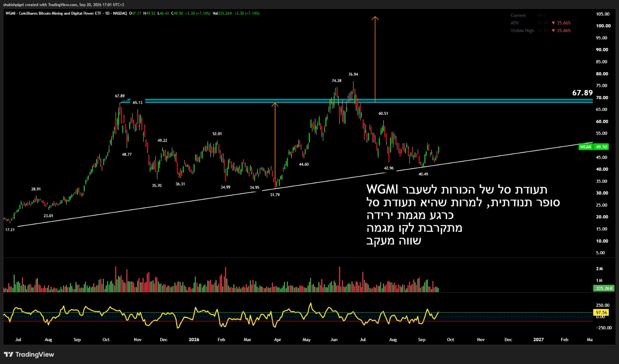
Task: Click the 5.00 level on the price axis
Action: click(600, 253)
